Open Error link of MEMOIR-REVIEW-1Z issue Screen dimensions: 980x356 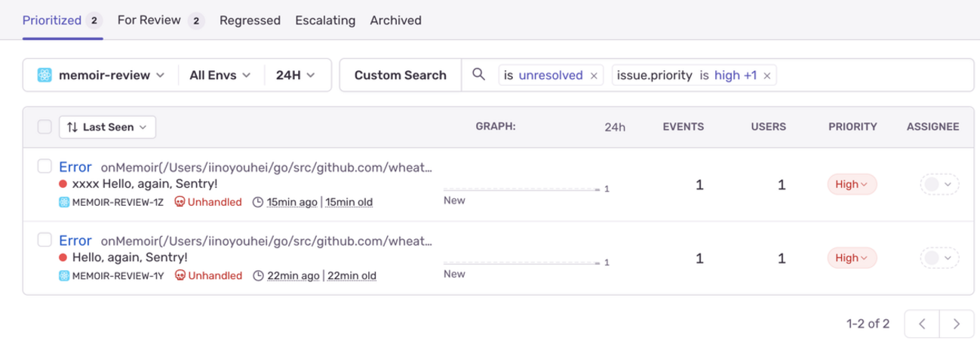pos(75,167)
